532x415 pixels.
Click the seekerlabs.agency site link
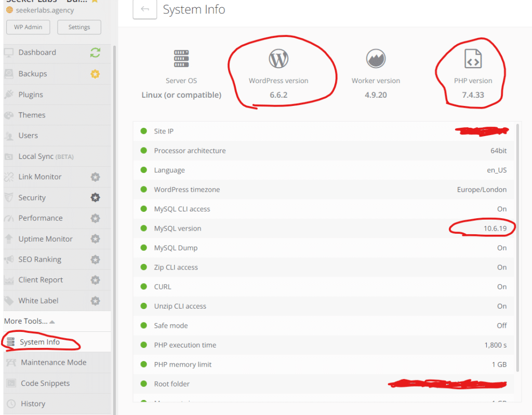coord(45,10)
